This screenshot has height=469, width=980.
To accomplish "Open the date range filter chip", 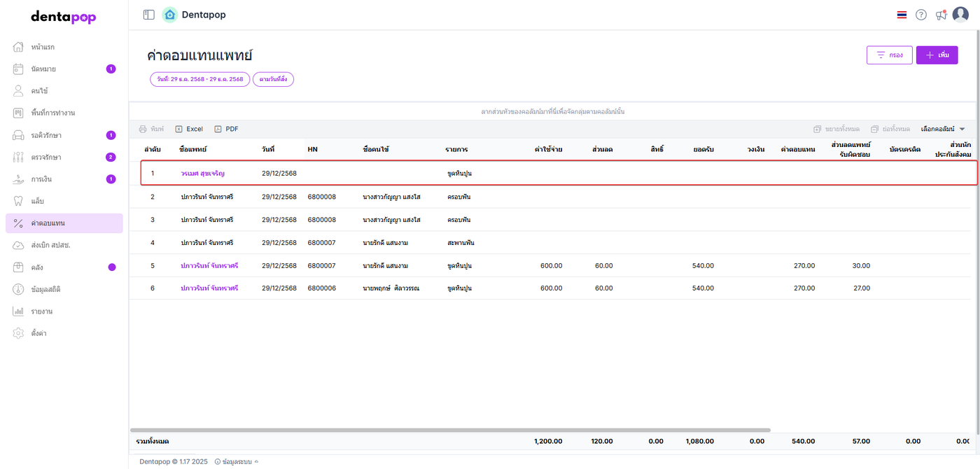I will [x=199, y=79].
